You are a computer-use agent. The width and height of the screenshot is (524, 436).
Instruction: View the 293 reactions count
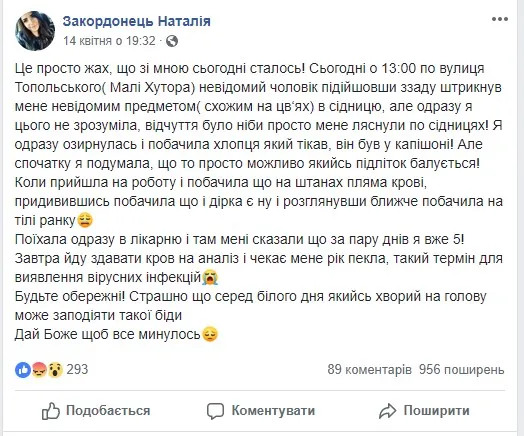point(77,370)
